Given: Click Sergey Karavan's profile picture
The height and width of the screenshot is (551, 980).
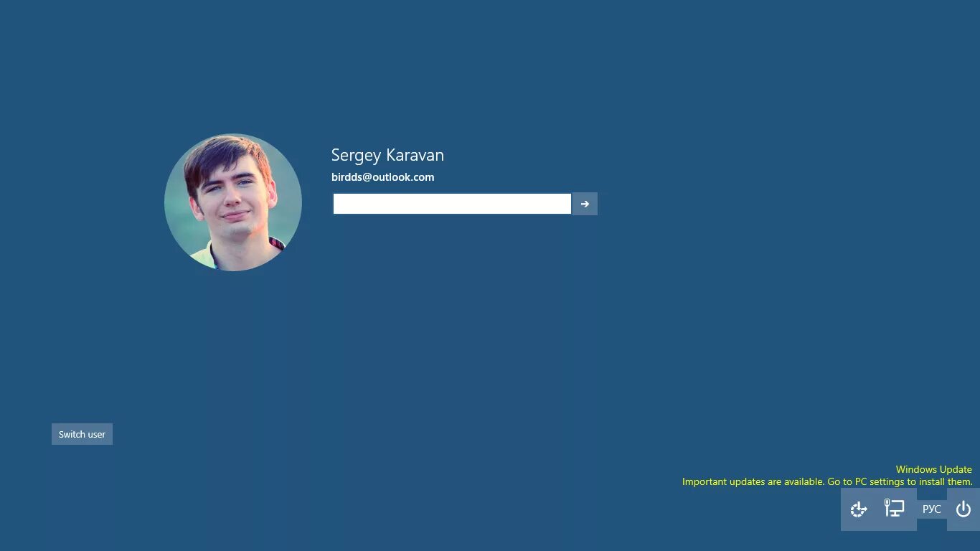Looking at the screenshot, I should tap(233, 202).
